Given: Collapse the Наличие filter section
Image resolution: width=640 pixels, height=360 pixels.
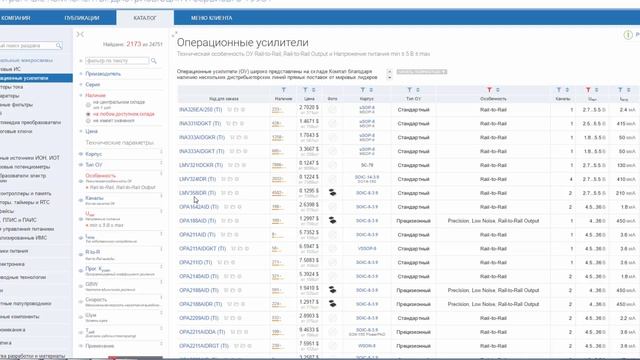Looking at the screenshot, I should tap(96, 95).
